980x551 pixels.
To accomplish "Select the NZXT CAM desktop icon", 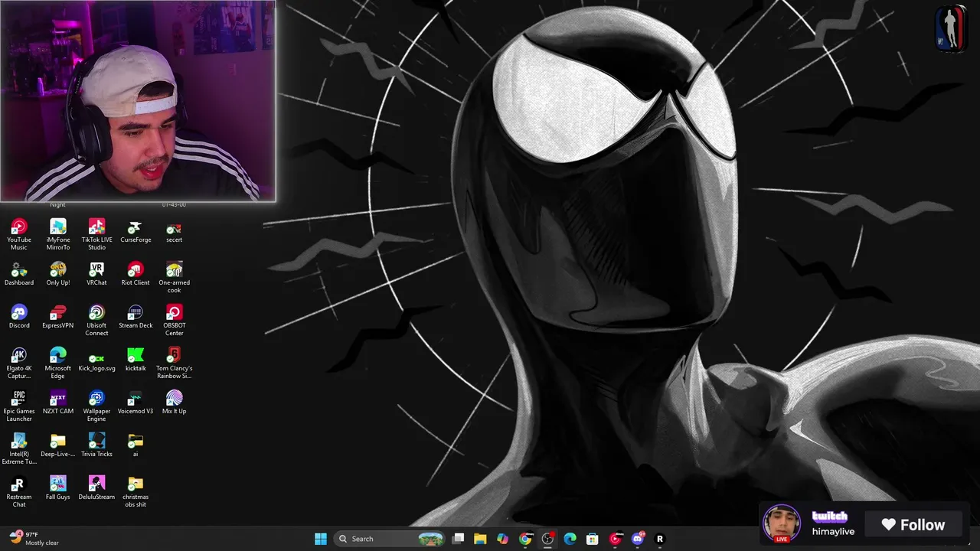I will [57, 403].
